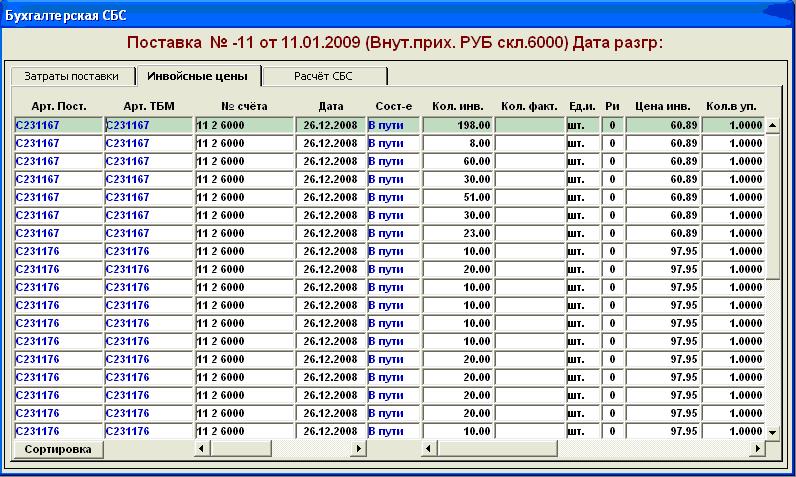Click Кол.в уп. 1.0000 in the 60.00 row
The image size is (796, 477).
pyautogui.click(x=733, y=161)
